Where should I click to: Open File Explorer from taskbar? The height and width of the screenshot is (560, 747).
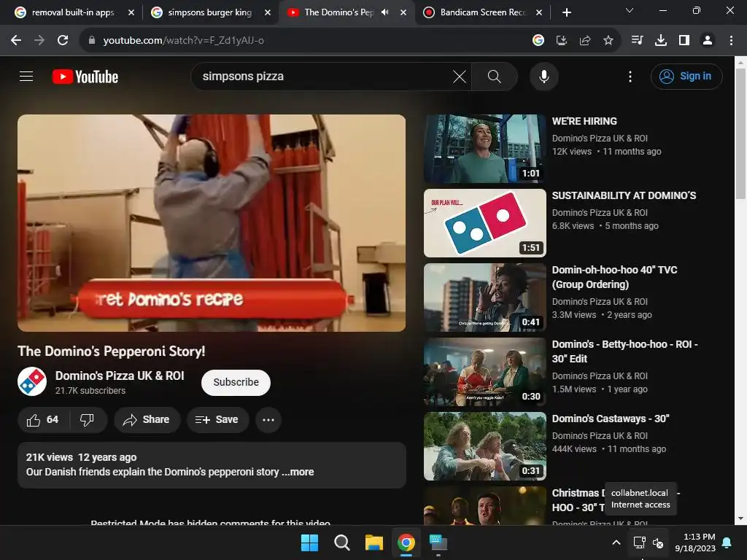coord(374,542)
